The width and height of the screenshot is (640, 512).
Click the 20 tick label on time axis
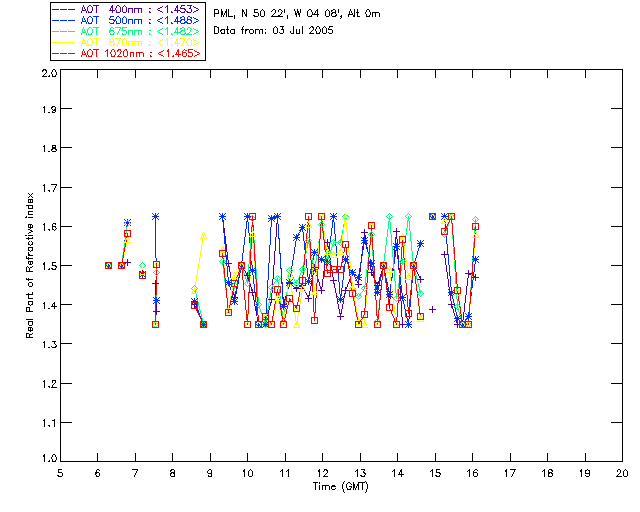tap(622, 472)
